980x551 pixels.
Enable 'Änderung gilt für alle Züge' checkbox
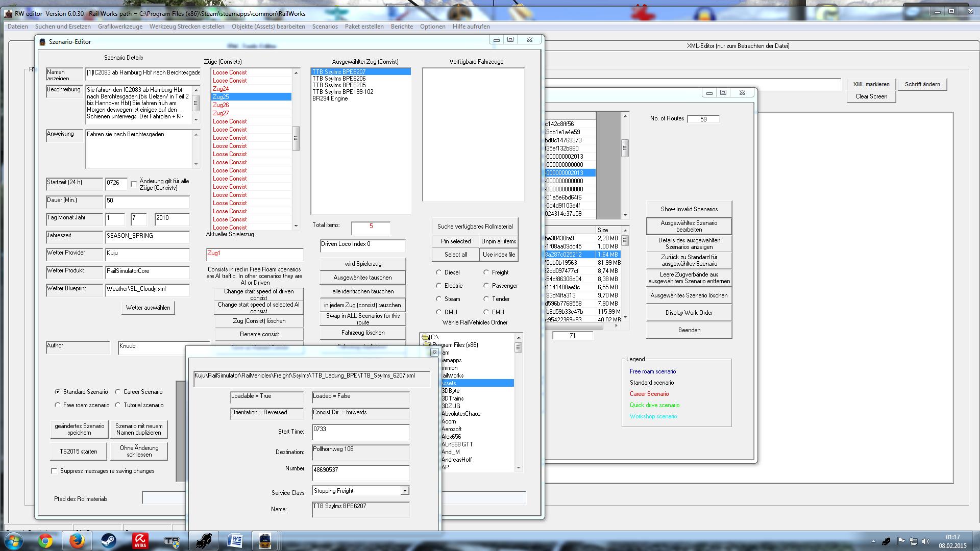point(134,184)
